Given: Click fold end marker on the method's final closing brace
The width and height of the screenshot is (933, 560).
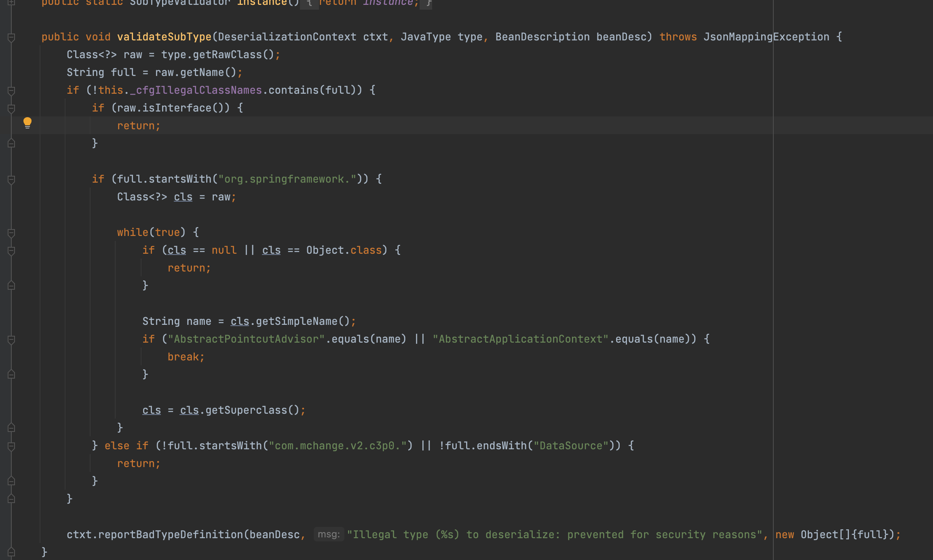Looking at the screenshot, I should (11, 552).
